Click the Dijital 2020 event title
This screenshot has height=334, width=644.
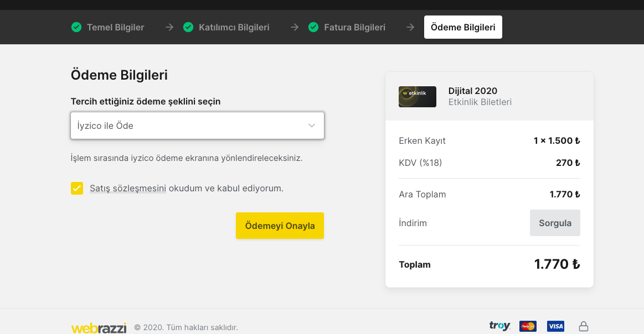tap(473, 91)
